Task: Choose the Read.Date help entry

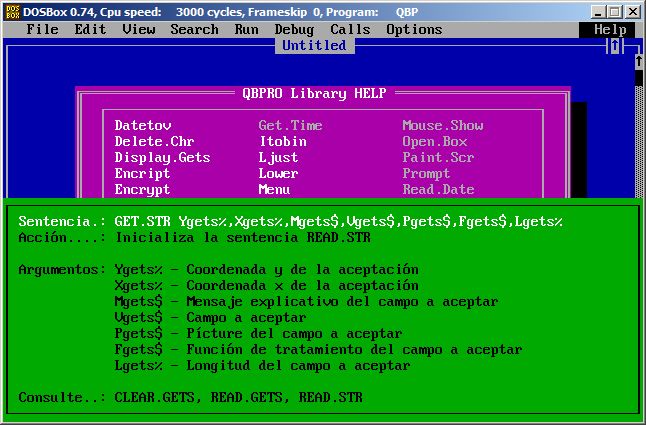Action: [x=438, y=190]
